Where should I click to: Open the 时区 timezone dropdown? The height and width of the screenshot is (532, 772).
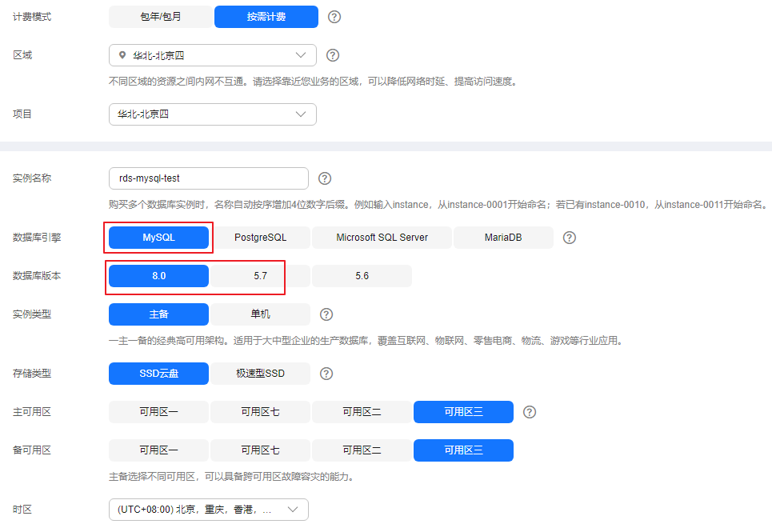coord(209,510)
